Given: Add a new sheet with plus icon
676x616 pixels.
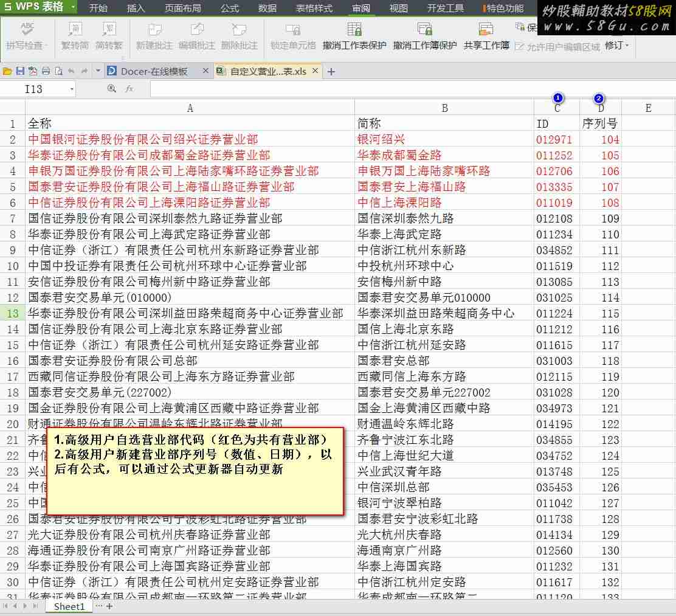Looking at the screenshot, I should [109, 606].
